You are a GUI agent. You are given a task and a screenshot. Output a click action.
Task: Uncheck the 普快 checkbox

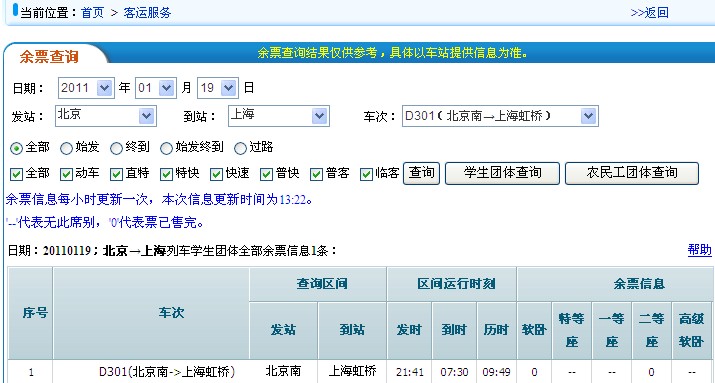point(266,174)
